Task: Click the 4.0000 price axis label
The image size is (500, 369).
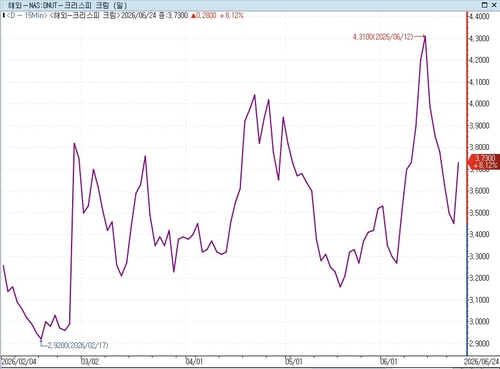Action: point(479,104)
